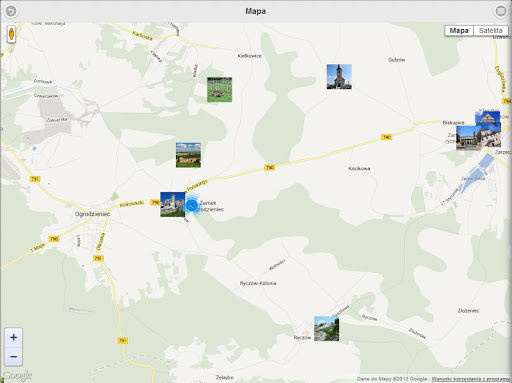This screenshot has height=383, width=512.
Task: Open Warunki korzystania z programu link
Action: click(x=471, y=379)
